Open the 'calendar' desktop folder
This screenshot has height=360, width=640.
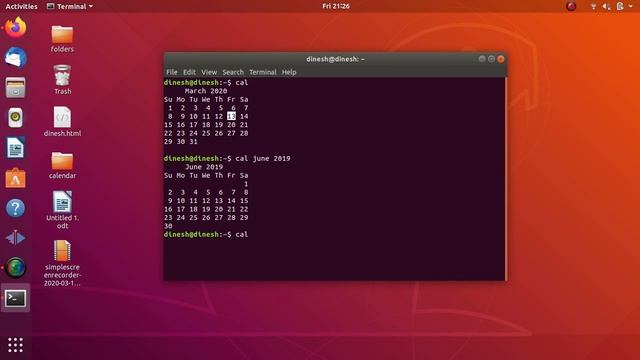pyautogui.click(x=62, y=165)
